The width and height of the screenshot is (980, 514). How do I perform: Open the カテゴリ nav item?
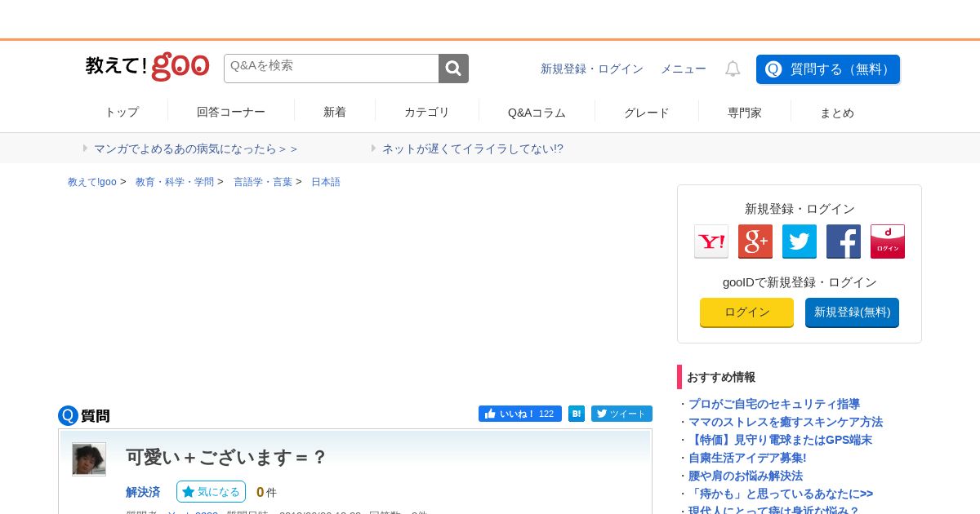pyautogui.click(x=427, y=112)
